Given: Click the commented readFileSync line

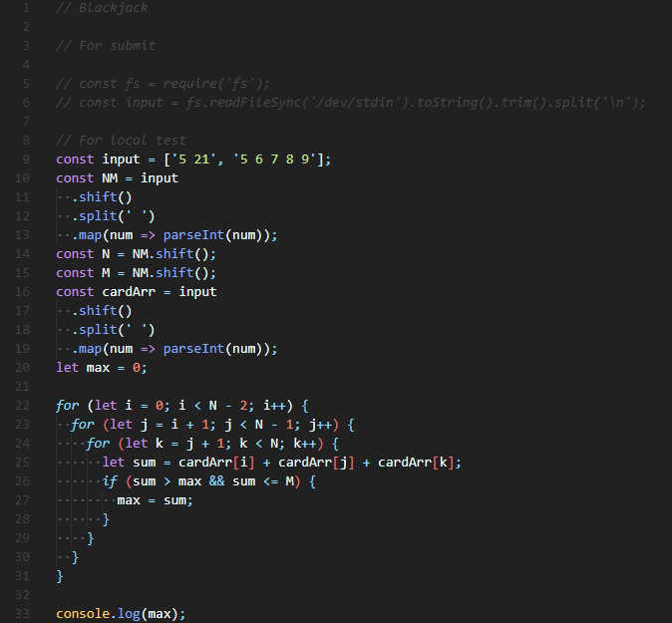Looking at the screenshot, I should (x=351, y=103).
